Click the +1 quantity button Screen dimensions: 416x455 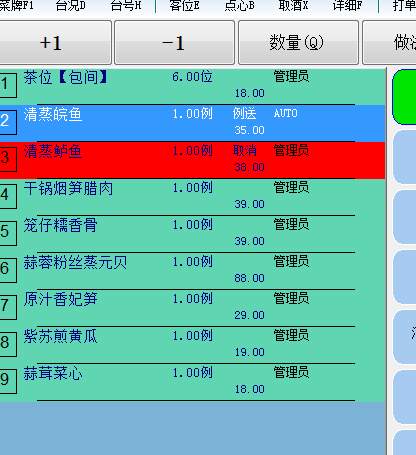[55, 42]
